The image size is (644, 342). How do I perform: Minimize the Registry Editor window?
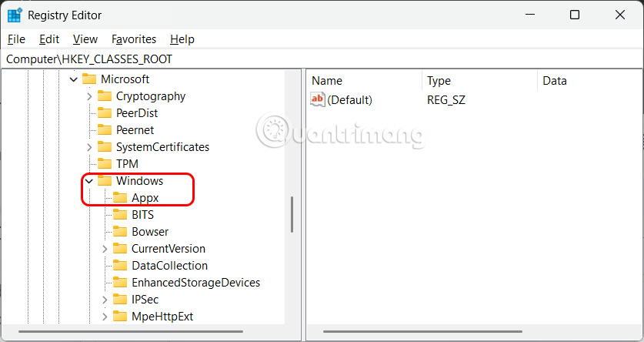click(x=530, y=15)
